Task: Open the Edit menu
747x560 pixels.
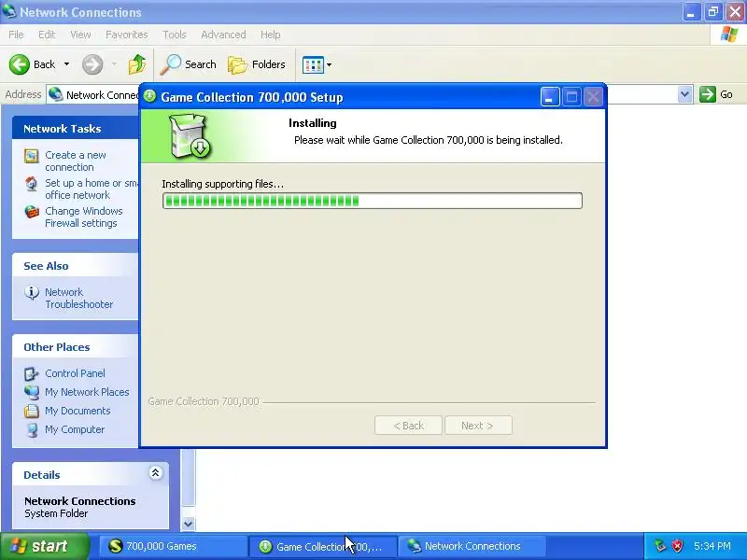Action: (47, 35)
